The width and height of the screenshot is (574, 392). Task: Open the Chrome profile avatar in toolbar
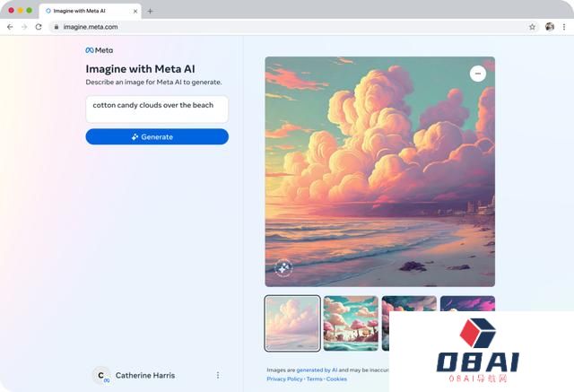click(549, 27)
